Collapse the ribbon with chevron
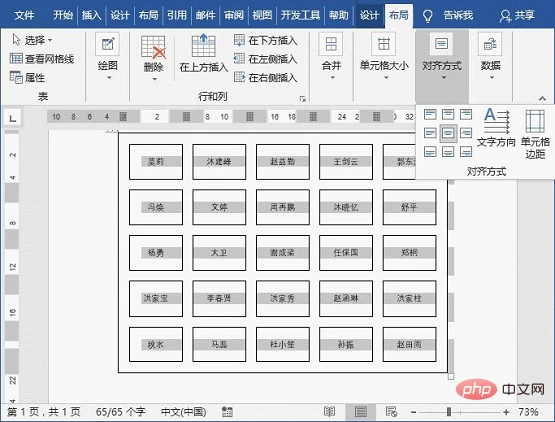The height and width of the screenshot is (422, 555). [542, 98]
